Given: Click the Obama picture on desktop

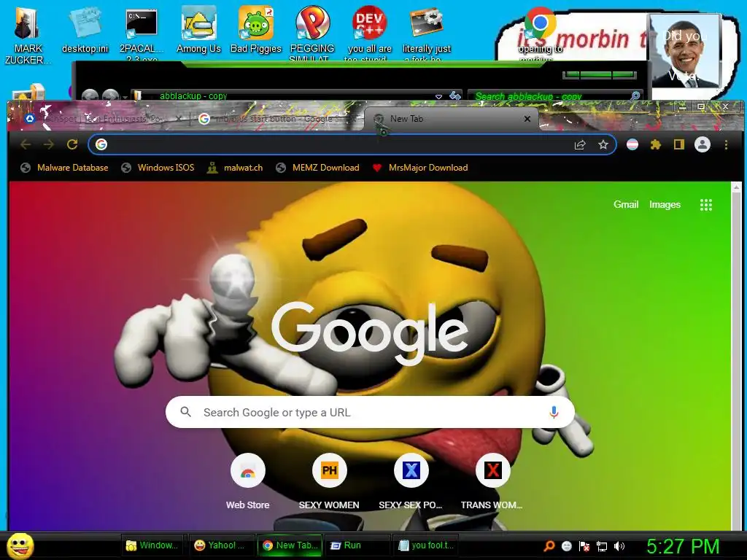Looking at the screenshot, I should tap(685, 51).
